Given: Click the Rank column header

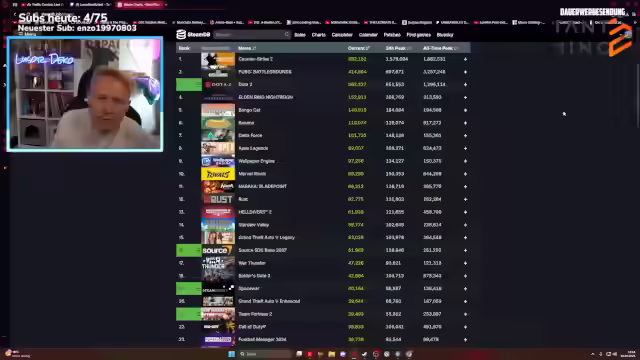Looking at the screenshot, I should (184, 48).
